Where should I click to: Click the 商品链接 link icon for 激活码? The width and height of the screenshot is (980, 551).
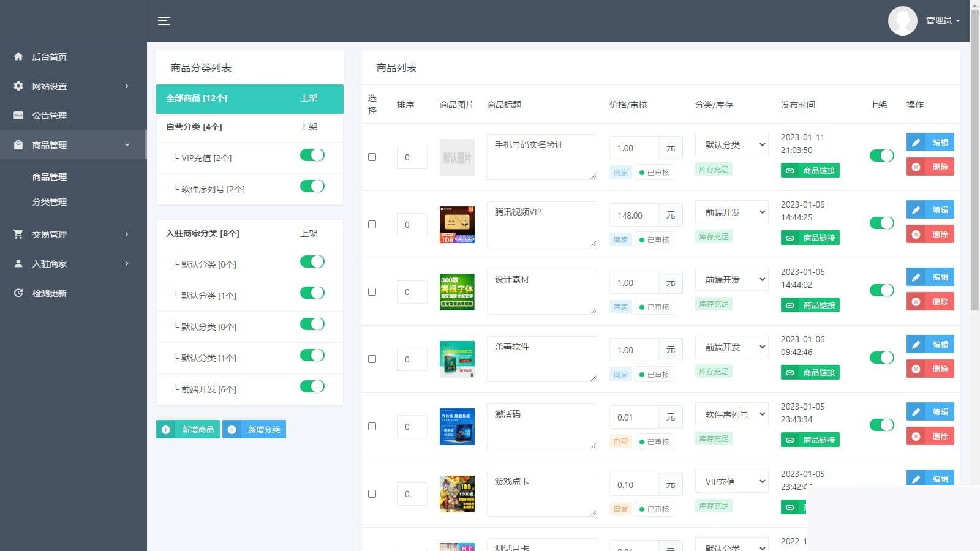coord(790,440)
